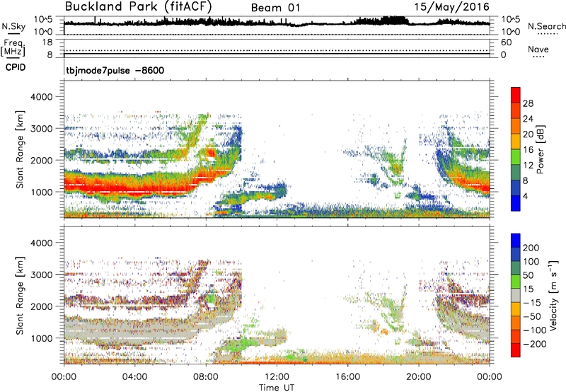
Task: Click the "16:00" time tick label
Action: (348, 377)
